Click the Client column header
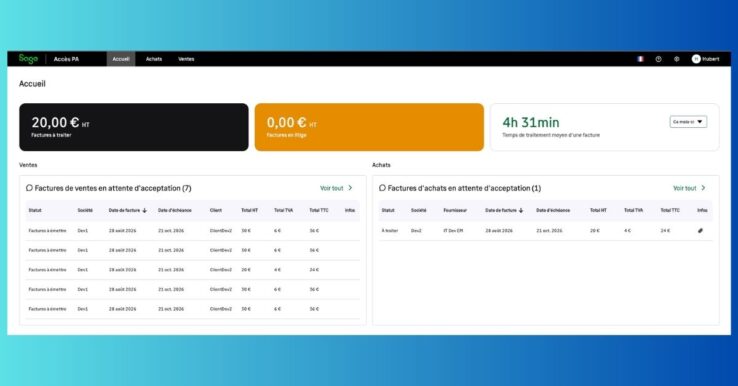The width and height of the screenshot is (738, 386). point(216,210)
